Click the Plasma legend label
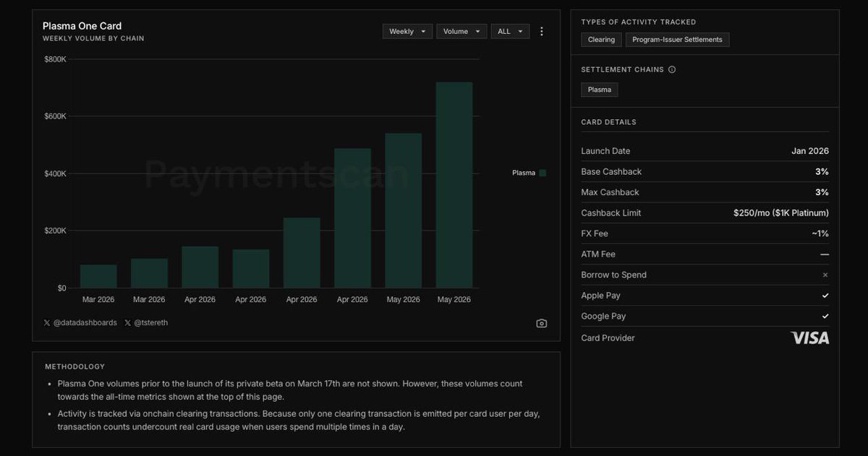This screenshot has width=868, height=456. click(x=524, y=173)
